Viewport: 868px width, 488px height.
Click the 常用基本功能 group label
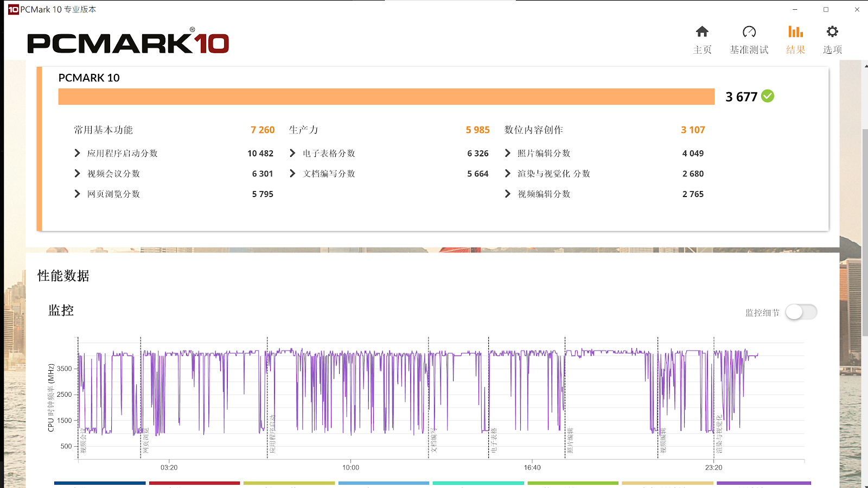[103, 130]
